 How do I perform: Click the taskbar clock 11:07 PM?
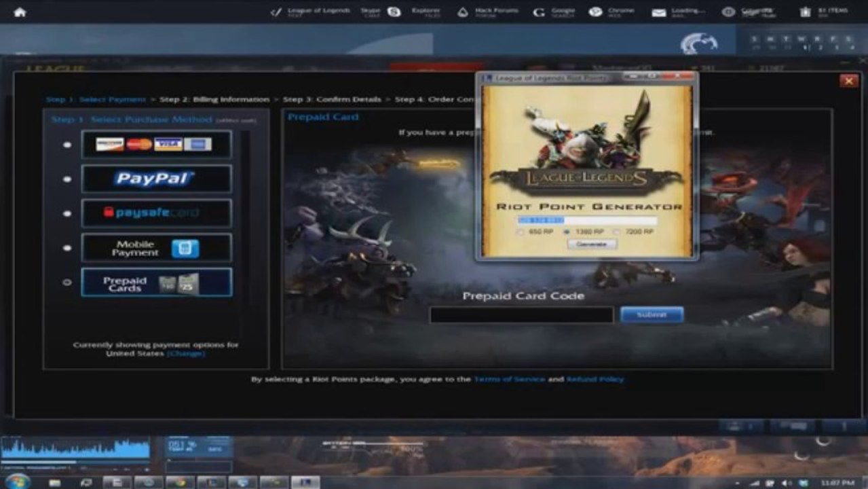tap(837, 483)
